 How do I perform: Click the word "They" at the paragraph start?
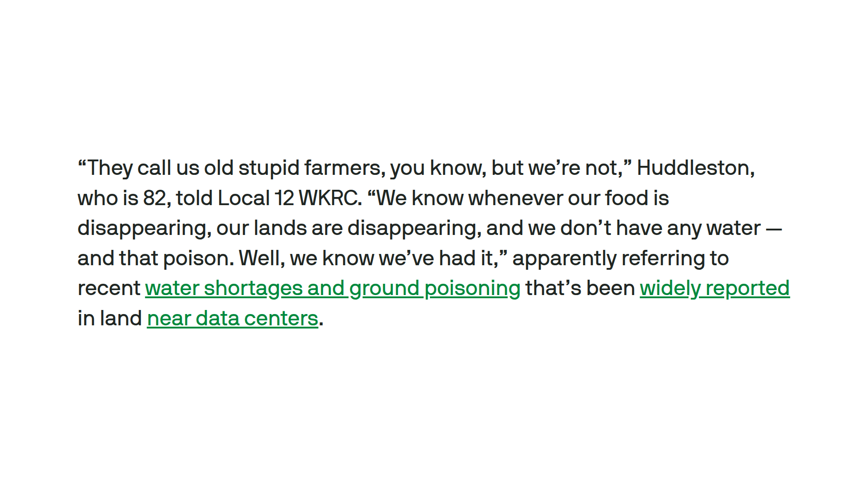pos(109,168)
